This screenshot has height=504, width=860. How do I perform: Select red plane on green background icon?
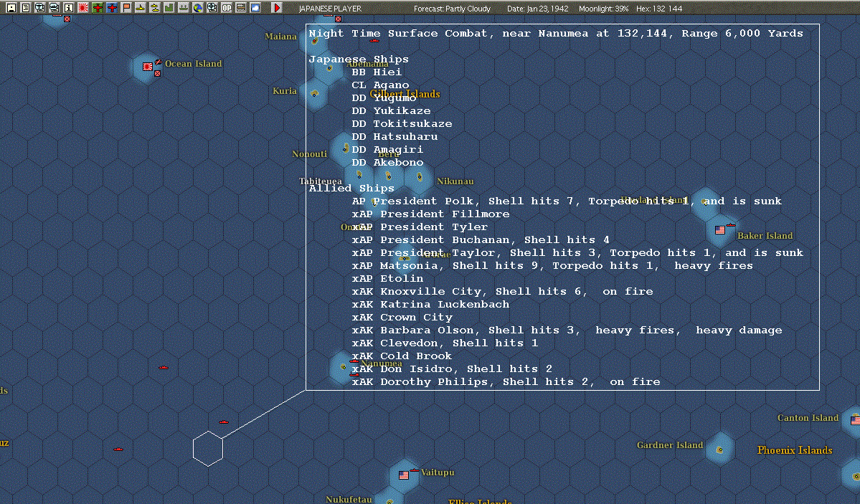point(98,8)
